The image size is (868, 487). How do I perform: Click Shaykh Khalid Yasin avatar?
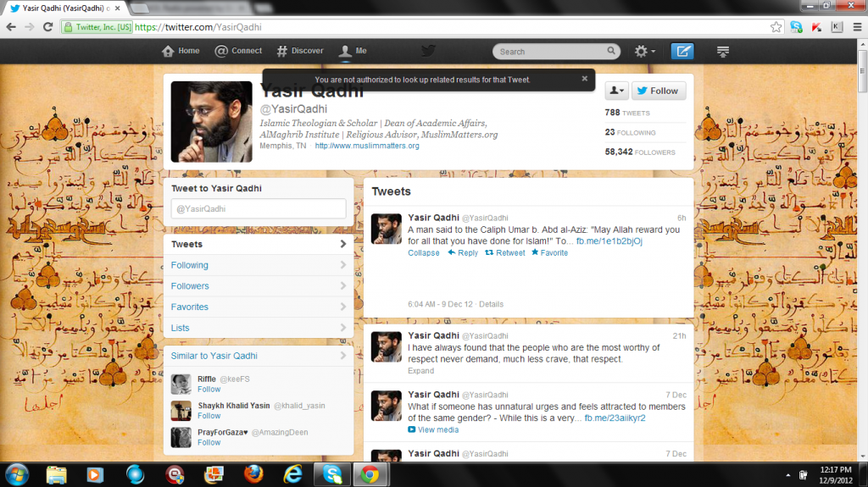[181, 411]
